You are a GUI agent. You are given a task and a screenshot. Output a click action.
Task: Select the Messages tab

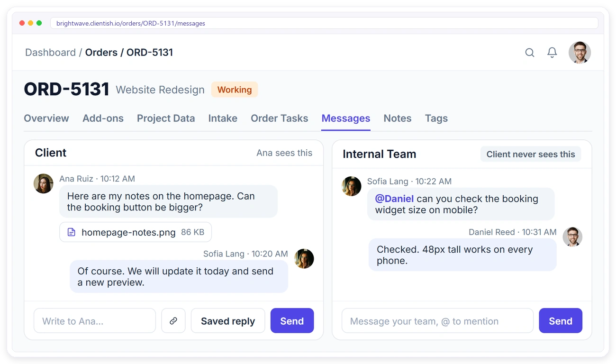pos(346,118)
